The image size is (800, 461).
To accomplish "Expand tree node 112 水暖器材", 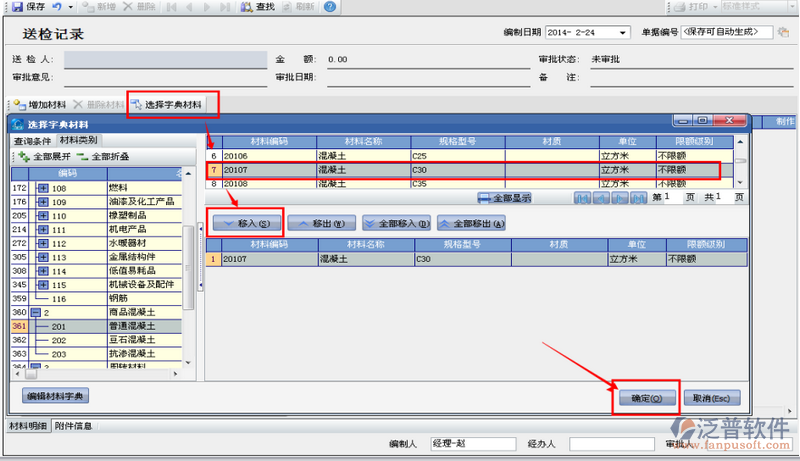I will [43, 243].
